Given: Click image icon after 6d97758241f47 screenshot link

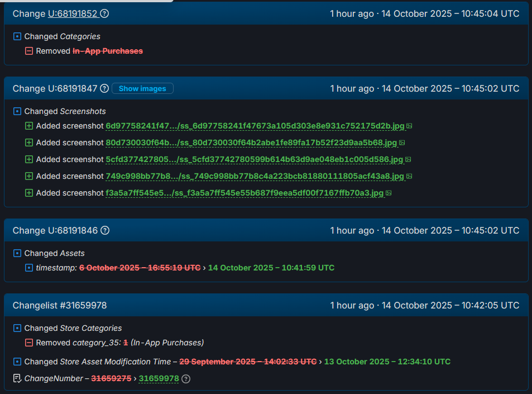Looking at the screenshot, I should 409,126.
